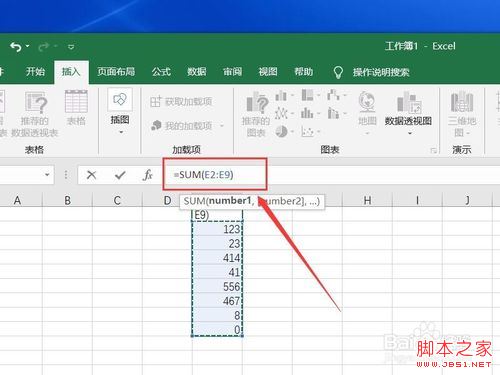Click the 操作说明搜索 search box

click(381, 72)
